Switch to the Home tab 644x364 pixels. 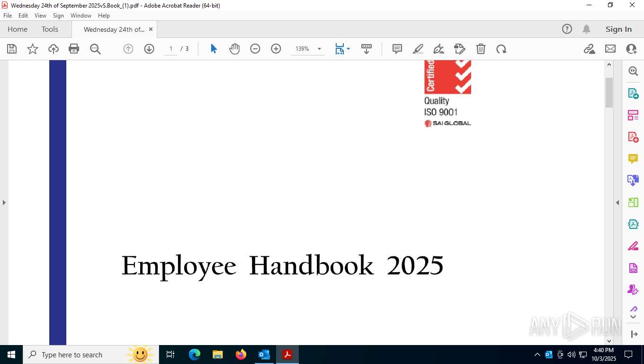point(18,29)
